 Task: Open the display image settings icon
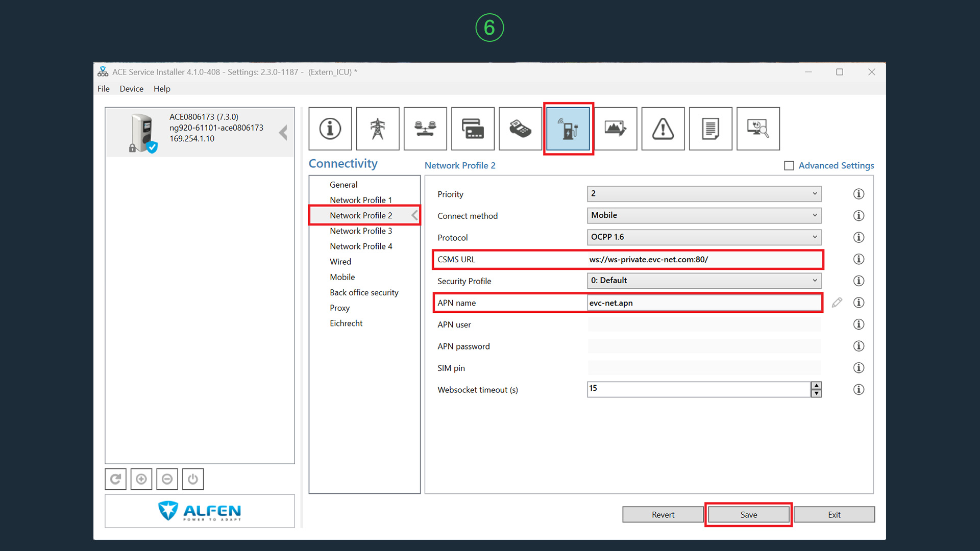[616, 129]
